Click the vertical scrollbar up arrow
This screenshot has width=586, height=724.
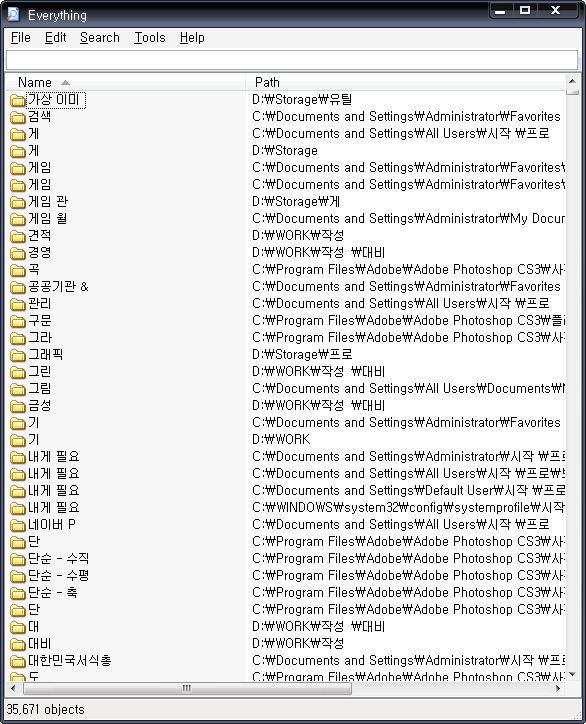tap(573, 81)
